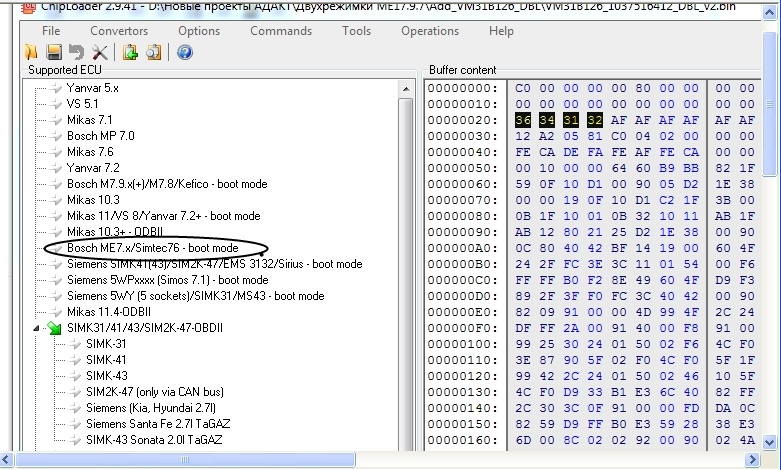Select Siemens Santa Fe 2.7l TaGAZ

tap(158, 424)
